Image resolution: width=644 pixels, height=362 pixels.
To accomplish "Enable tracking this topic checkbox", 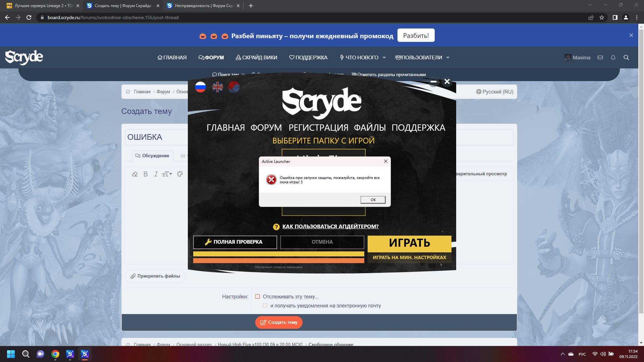I will coord(258,296).
